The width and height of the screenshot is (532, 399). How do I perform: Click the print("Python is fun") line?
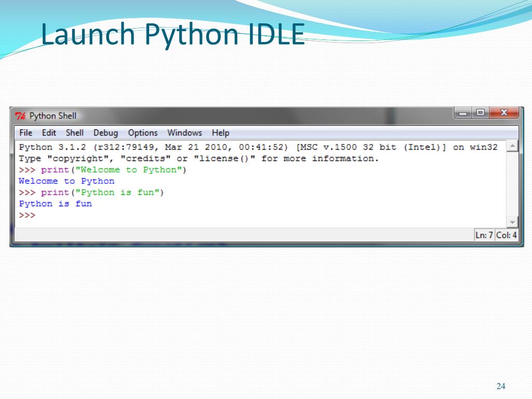click(x=91, y=193)
